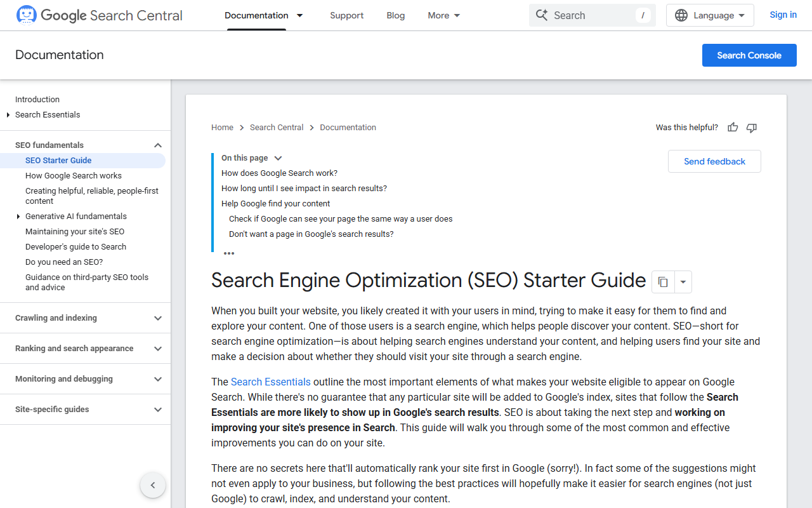Collapse the sidebar with the chevron button
This screenshot has width=812, height=508.
point(153,485)
